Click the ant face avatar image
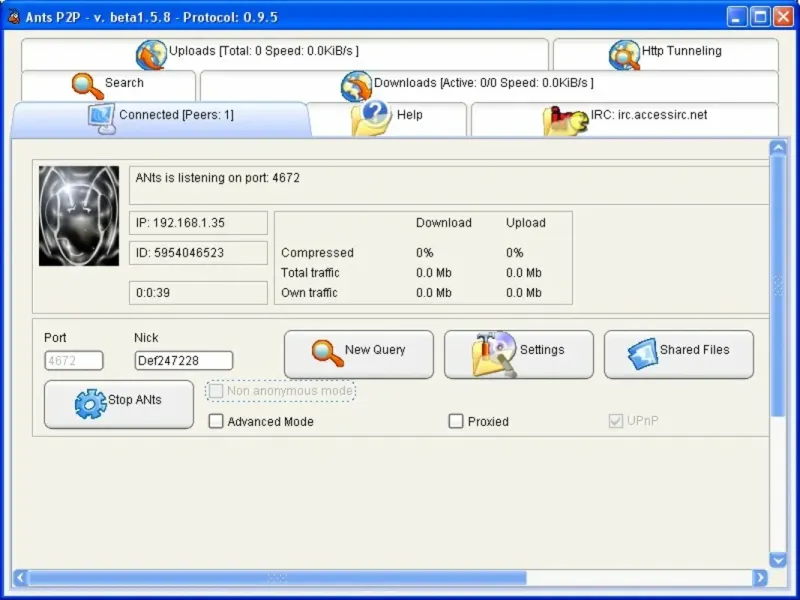 [79, 216]
